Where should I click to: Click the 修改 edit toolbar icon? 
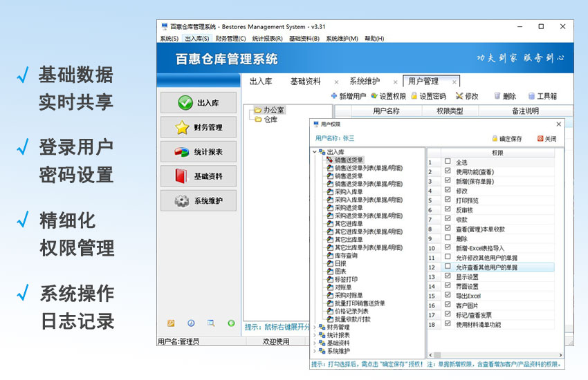click(459, 96)
